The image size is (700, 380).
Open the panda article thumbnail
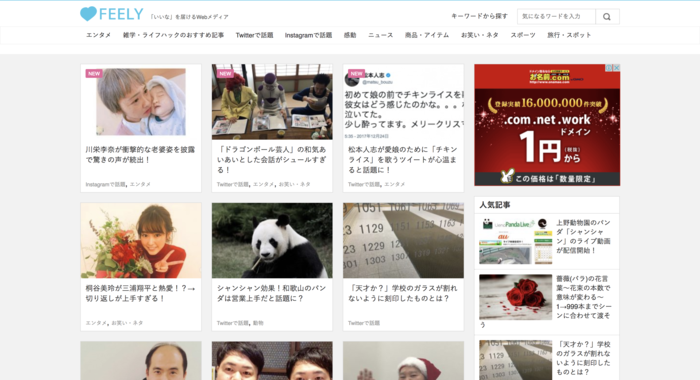[x=272, y=241]
